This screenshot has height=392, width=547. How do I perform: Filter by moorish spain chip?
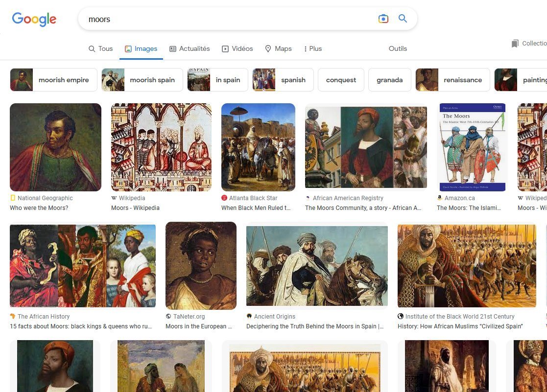[142, 80]
